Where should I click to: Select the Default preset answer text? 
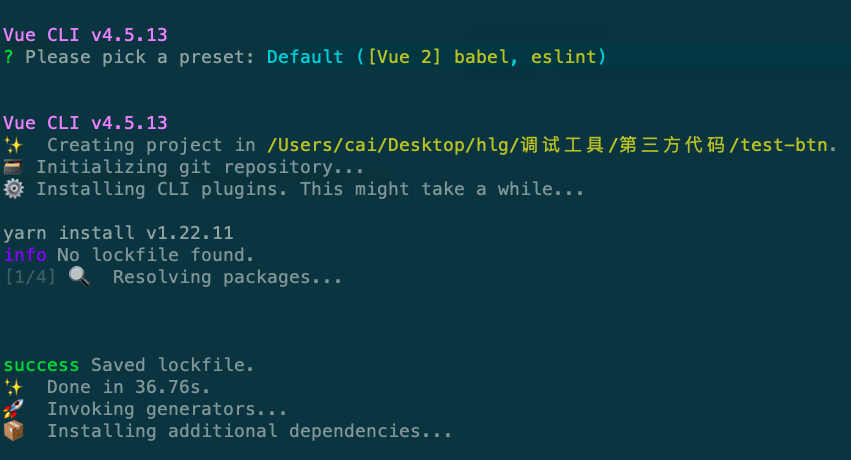click(x=305, y=57)
